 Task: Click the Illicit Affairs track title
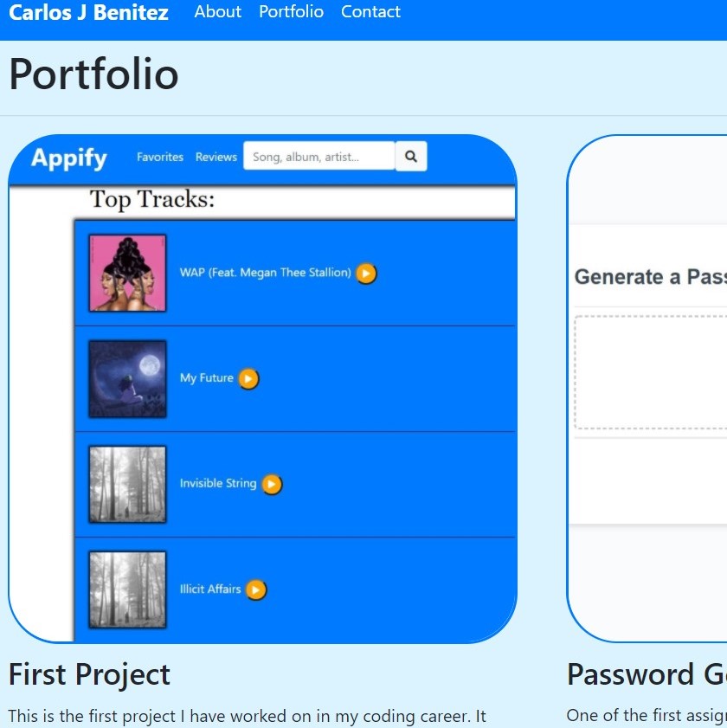tap(210, 589)
